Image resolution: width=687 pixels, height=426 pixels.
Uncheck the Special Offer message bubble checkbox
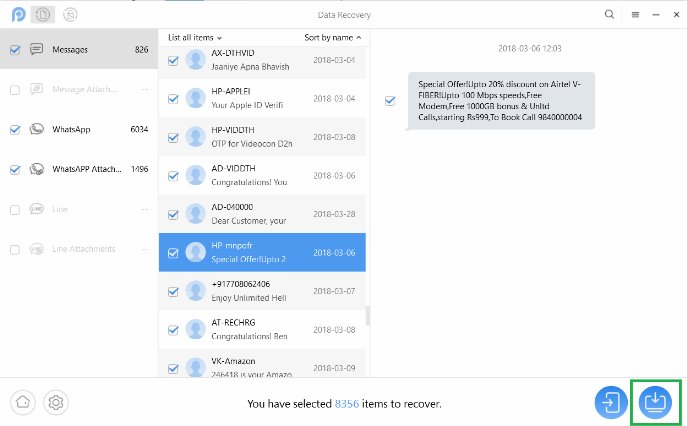pos(390,101)
